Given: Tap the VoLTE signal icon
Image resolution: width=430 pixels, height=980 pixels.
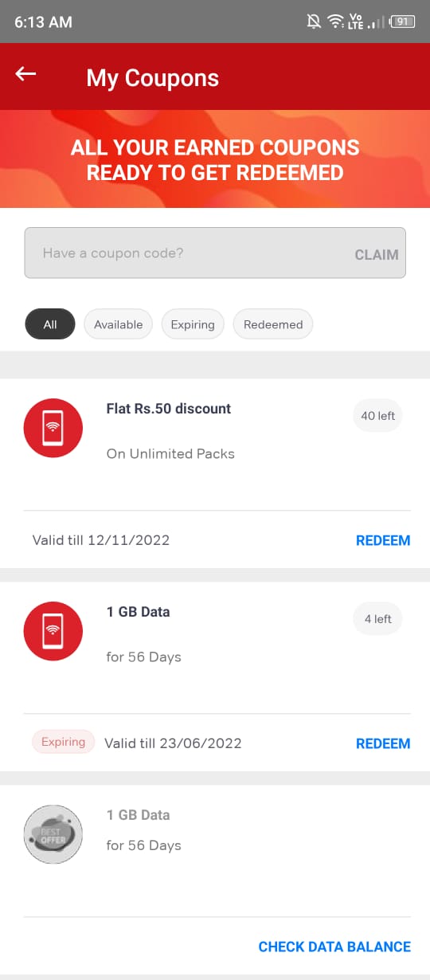Looking at the screenshot, I should 356,22.
